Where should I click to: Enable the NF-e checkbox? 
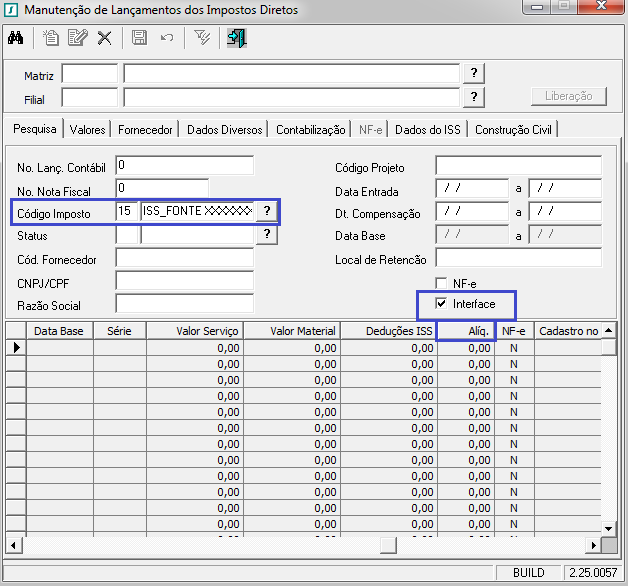441,284
